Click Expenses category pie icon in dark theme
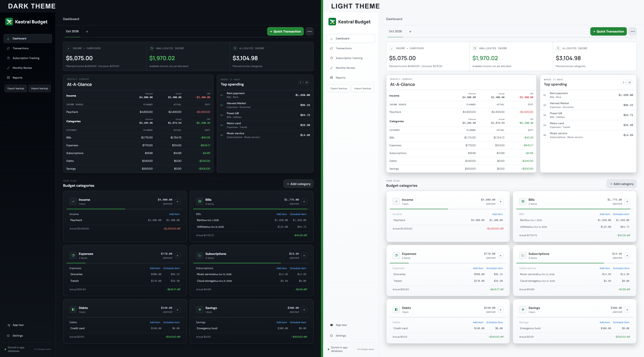The image size is (644, 357). pos(73,255)
